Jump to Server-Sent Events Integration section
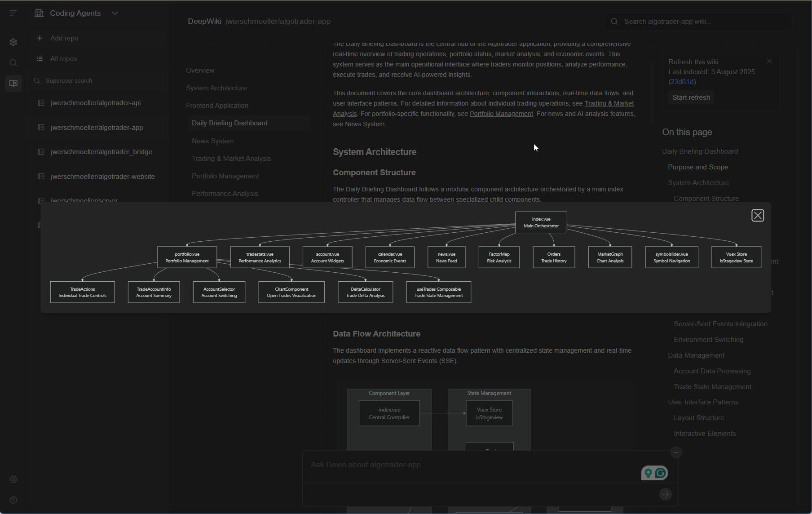This screenshot has height=514, width=812. [720, 324]
